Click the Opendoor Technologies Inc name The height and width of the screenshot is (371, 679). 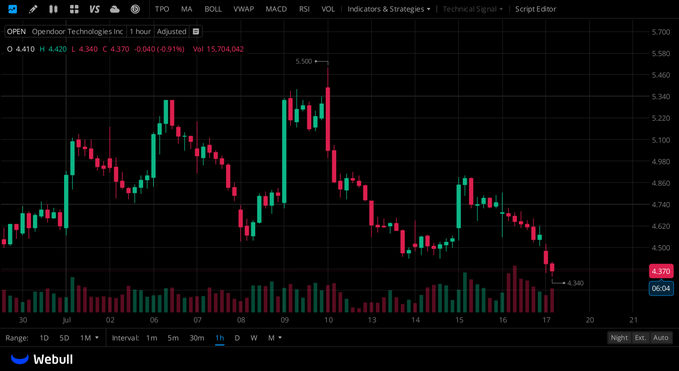coord(78,32)
